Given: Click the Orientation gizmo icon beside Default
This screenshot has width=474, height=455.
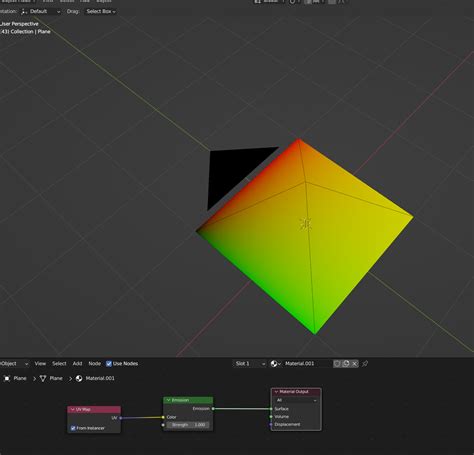Looking at the screenshot, I should coord(24,12).
